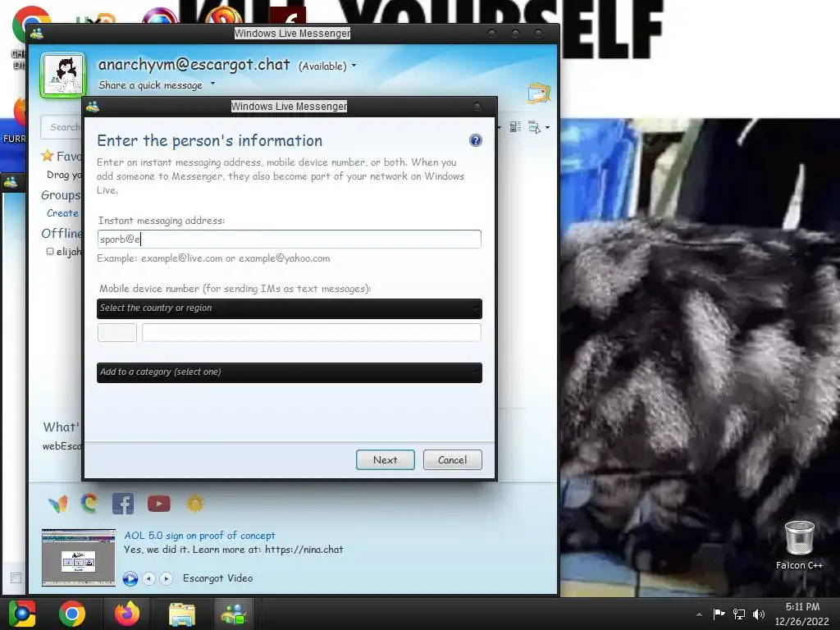
Task: Click the Groups header in contact list
Action: point(61,195)
